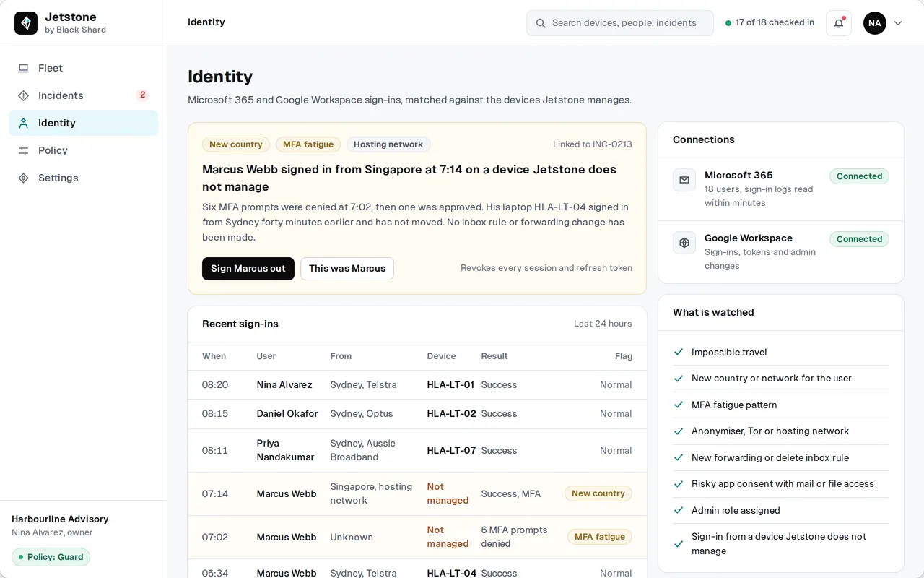
Task: Focus the search devices, people, incidents field
Action: 620,23
